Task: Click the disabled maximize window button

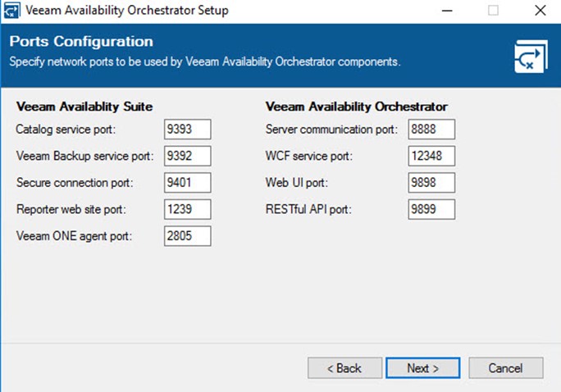Action: coord(494,11)
